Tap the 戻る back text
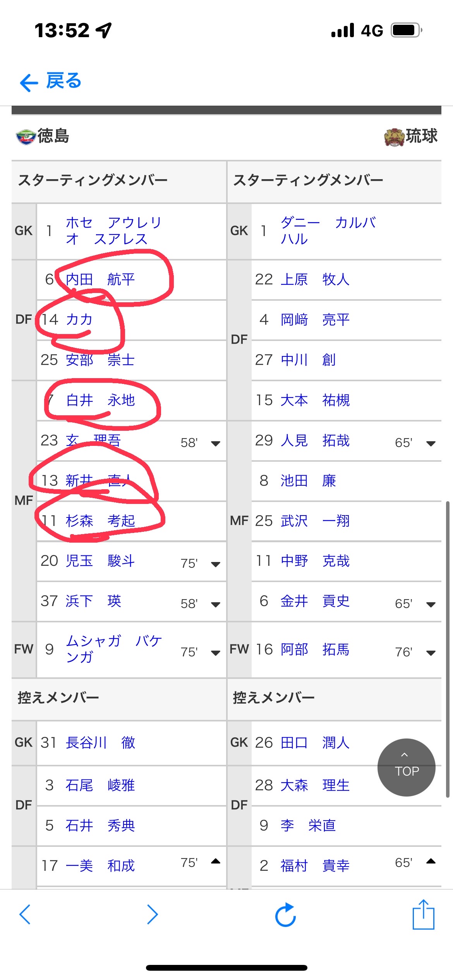 [x=64, y=81]
